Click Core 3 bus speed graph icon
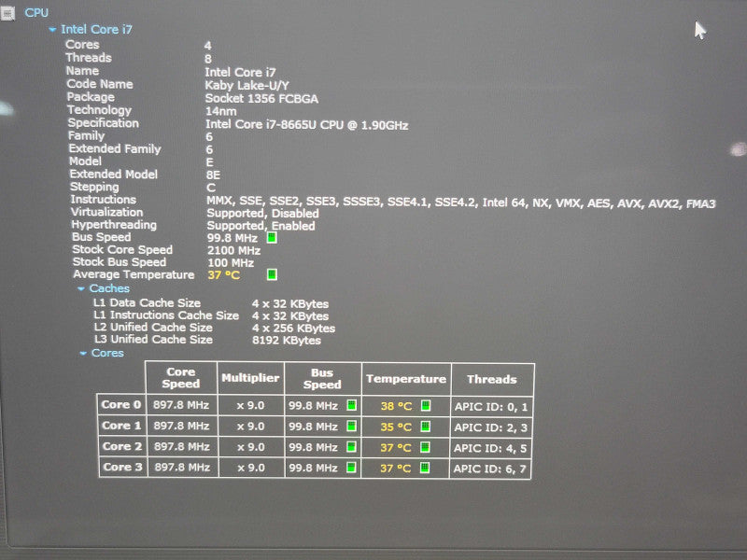This screenshot has width=747, height=560. (x=351, y=468)
